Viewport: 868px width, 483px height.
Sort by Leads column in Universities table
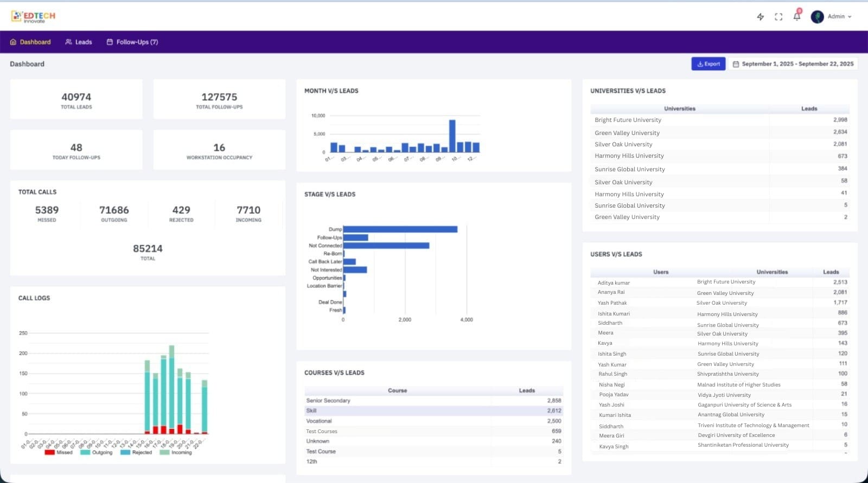click(x=809, y=108)
